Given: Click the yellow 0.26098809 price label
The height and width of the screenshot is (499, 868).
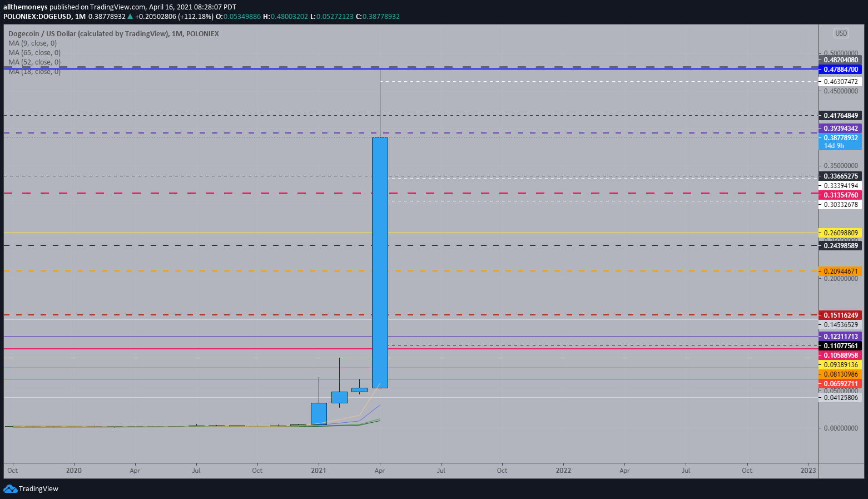Looking at the screenshot, I should 840,233.
